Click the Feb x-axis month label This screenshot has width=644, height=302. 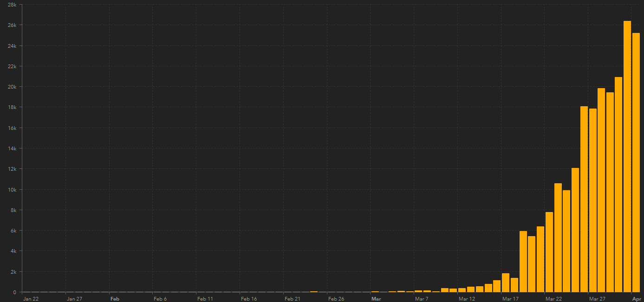pos(115,299)
